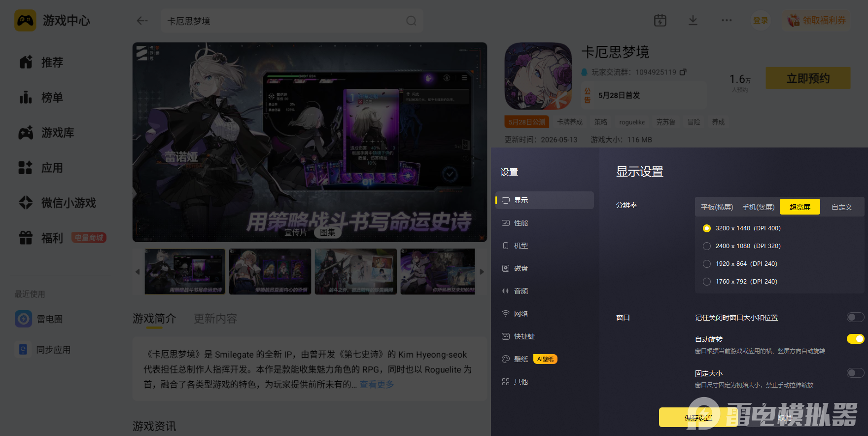Switch to the 更新内容 tab
Image resolution: width=868 pixels, height=436 pixels.
(215, 319)
